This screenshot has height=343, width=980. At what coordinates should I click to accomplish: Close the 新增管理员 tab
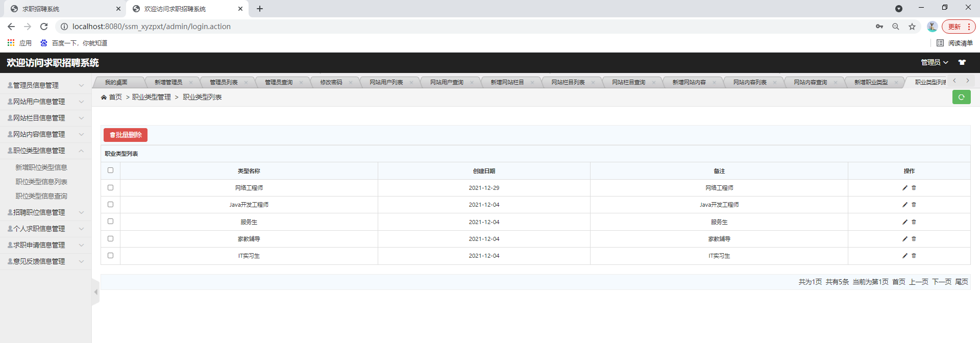point(191,83)
